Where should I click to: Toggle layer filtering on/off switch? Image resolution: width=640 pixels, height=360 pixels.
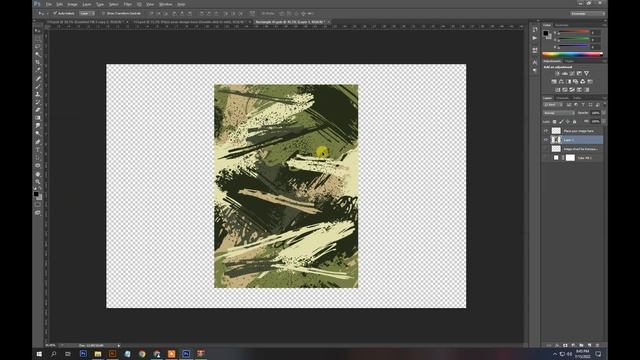[x=604, y=105]
